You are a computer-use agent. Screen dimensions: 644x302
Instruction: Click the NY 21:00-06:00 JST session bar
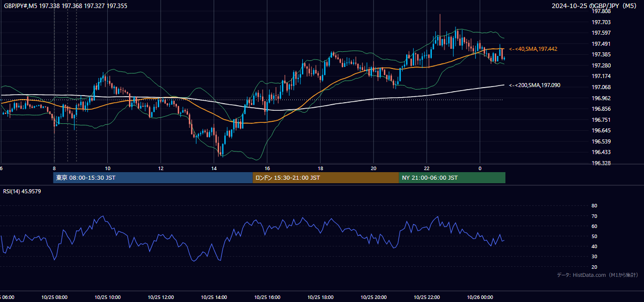(x=452, y=178)
